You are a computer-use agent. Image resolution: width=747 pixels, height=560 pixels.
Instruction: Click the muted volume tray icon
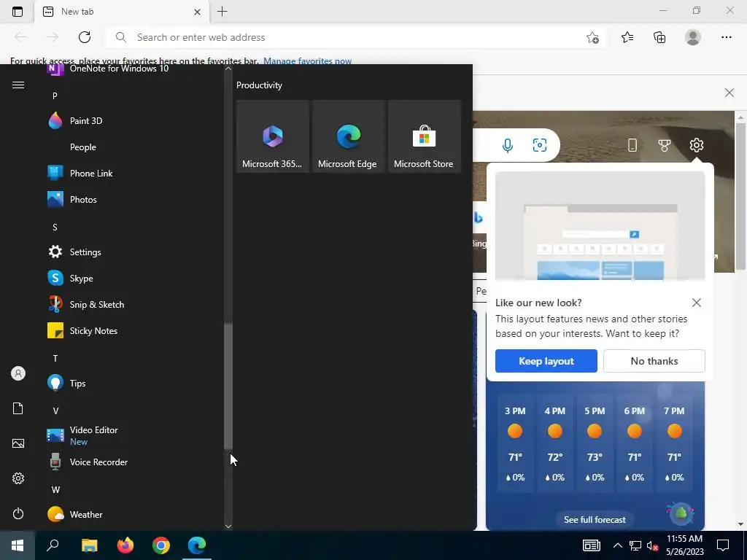click(653, 545)
